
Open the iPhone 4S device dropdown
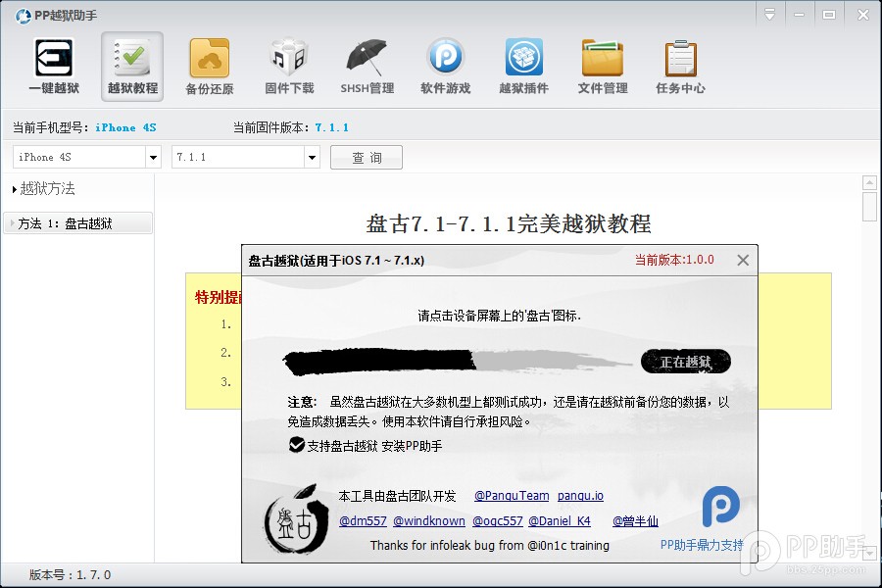click(x=153, y=157)
